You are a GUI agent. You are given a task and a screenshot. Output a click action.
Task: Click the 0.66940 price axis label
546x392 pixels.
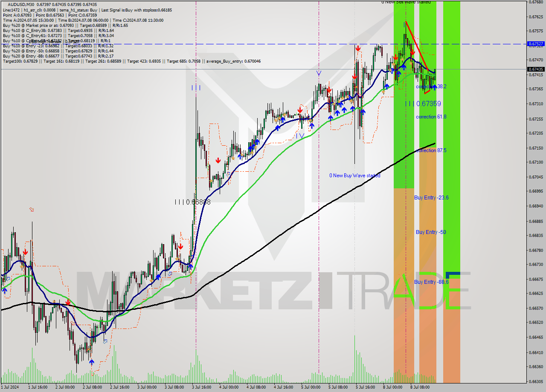pyautogui.click(x=536, y=206)
